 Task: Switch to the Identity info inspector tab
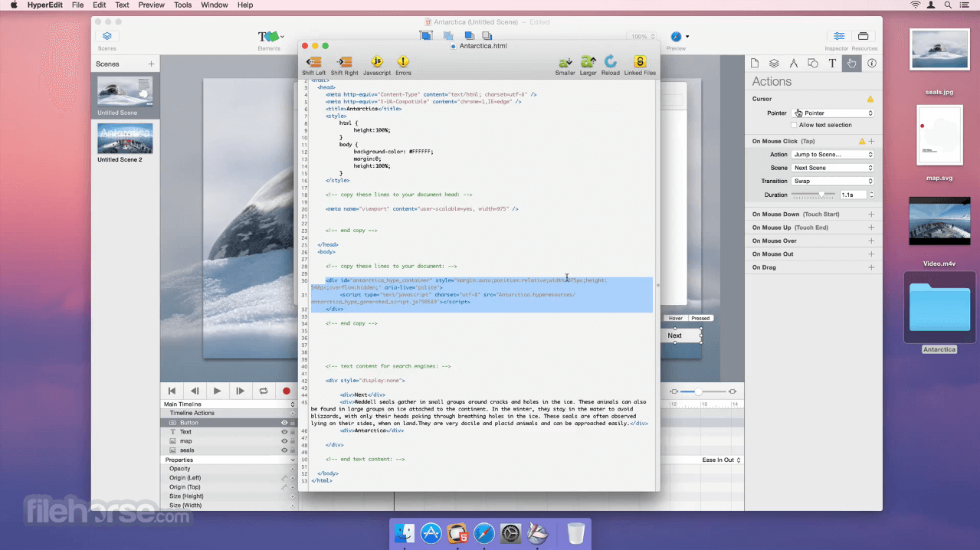(872, 64)
